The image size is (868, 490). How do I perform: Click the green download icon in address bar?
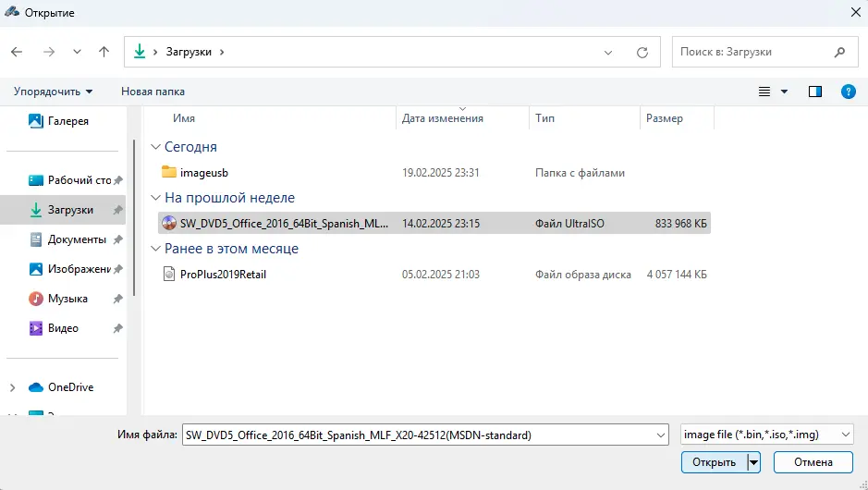(140, 52)
